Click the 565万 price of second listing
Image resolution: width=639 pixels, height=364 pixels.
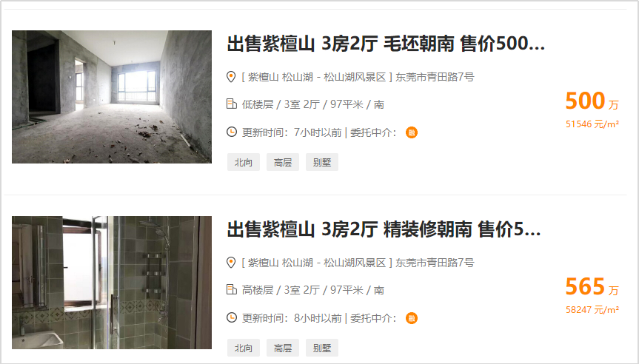coord(592,286)
